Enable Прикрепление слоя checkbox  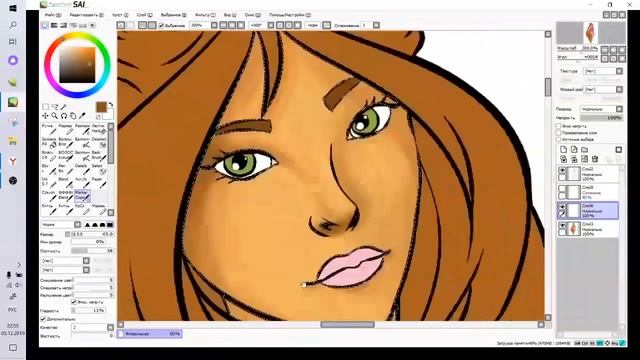click(x=558, y=133)
